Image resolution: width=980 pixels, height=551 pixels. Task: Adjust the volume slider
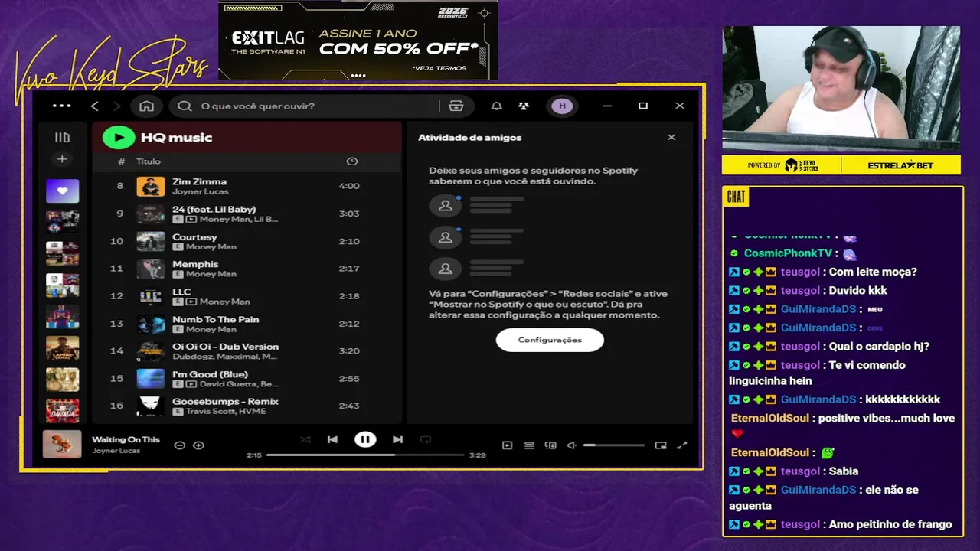613,445
